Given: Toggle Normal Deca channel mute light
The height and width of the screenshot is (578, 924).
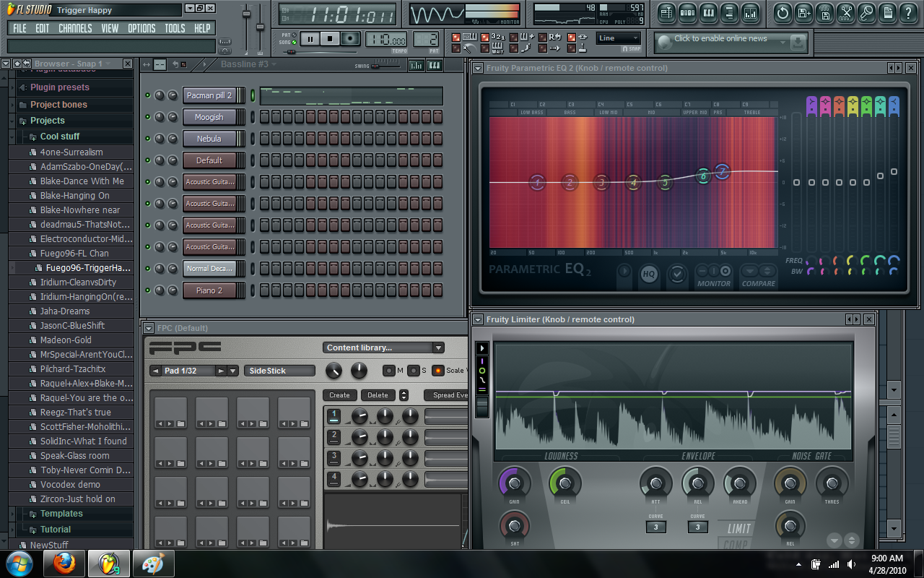Looking at the screenshot, I should [x=147, y=269].
